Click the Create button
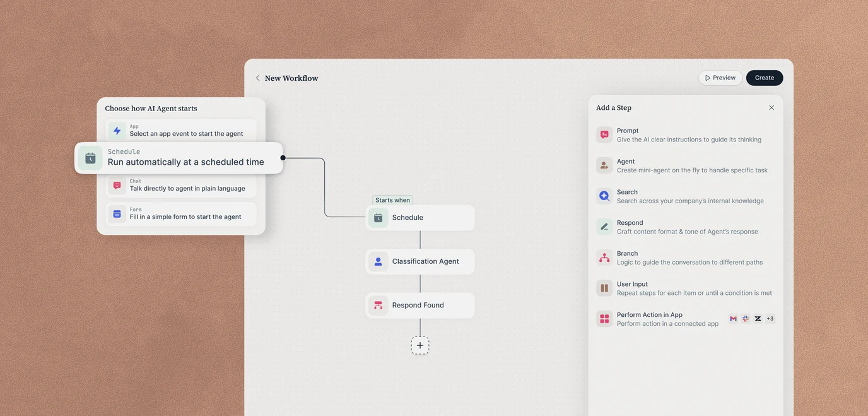This screenshot has height=416, width=868. click(x=765, y=78)
